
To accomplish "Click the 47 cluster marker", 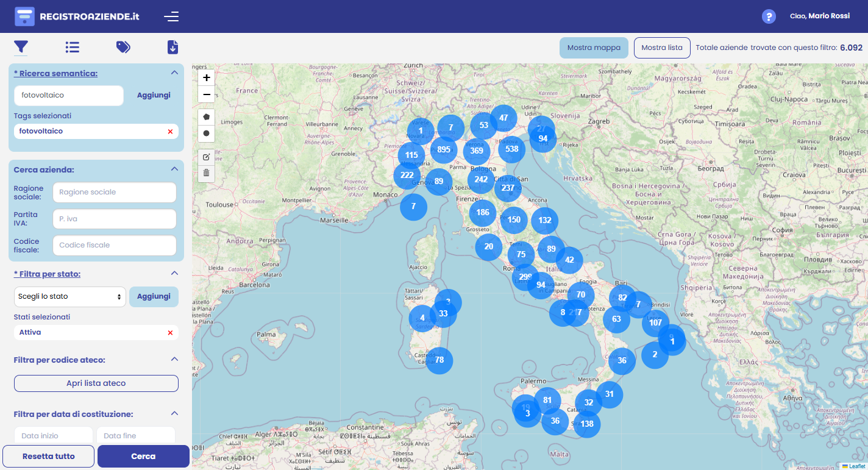I will [x=503, y=118].
